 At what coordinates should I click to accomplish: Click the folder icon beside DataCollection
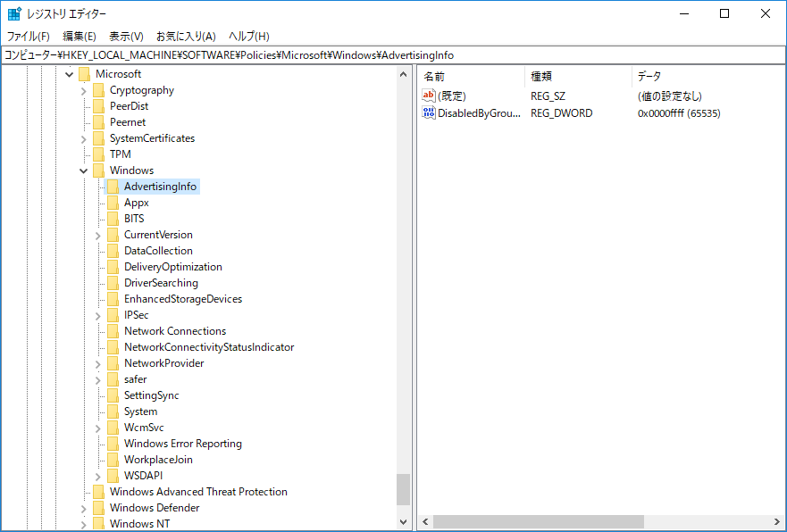[x=113, y=251]
